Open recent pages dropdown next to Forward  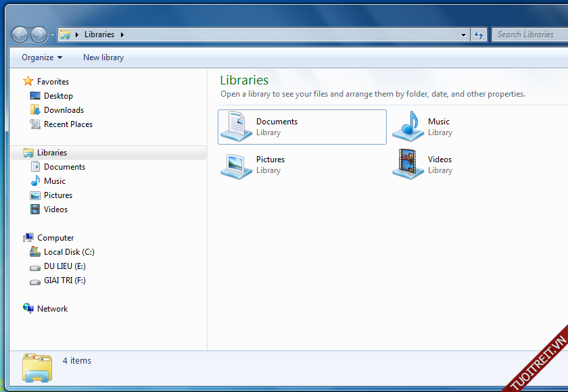[52, 35]
